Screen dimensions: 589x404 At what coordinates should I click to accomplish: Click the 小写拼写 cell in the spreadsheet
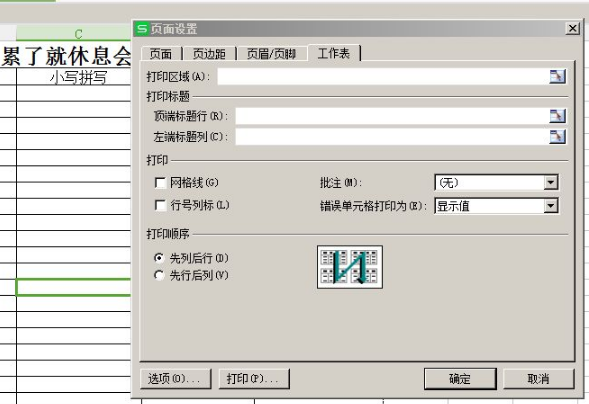tap(74, 77)
